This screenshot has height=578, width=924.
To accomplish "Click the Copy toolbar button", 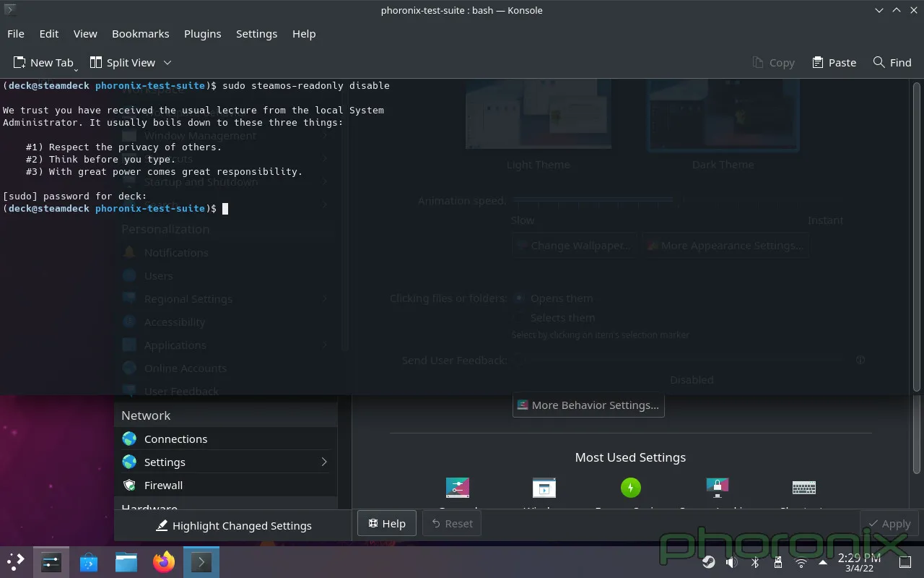I will click(x=773, y=63).
